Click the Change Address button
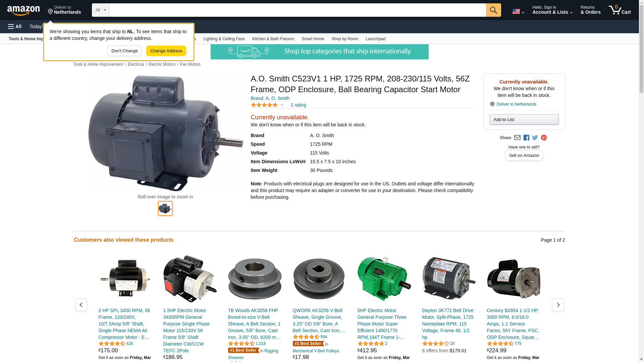644x362 pixels. (166, 51)
